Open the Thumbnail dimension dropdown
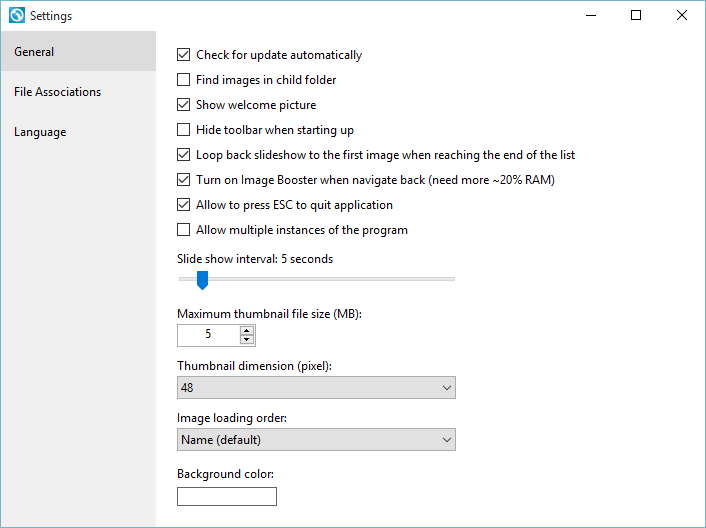The image size is (706, 528). (316, 388)
